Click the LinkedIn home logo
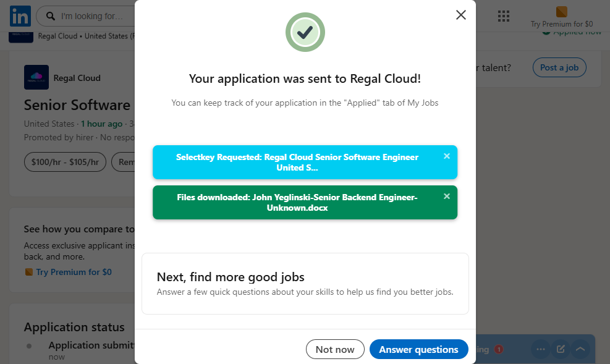 click(20, 17)
